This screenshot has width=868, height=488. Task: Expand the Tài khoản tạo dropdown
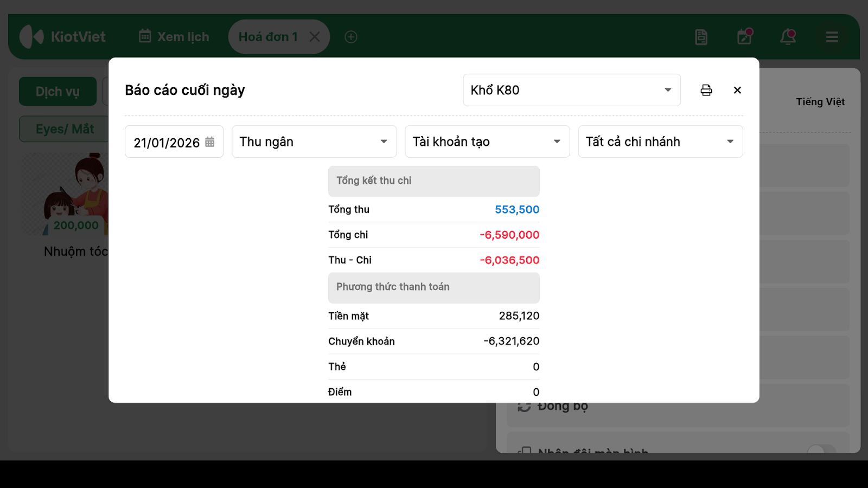click(487, 142)
